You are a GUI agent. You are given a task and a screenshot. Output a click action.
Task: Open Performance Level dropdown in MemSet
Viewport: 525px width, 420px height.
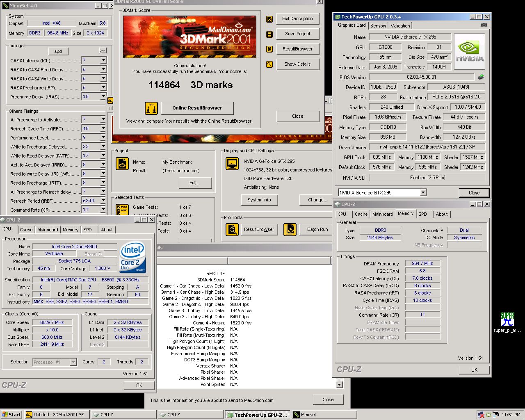coord(103,137)
